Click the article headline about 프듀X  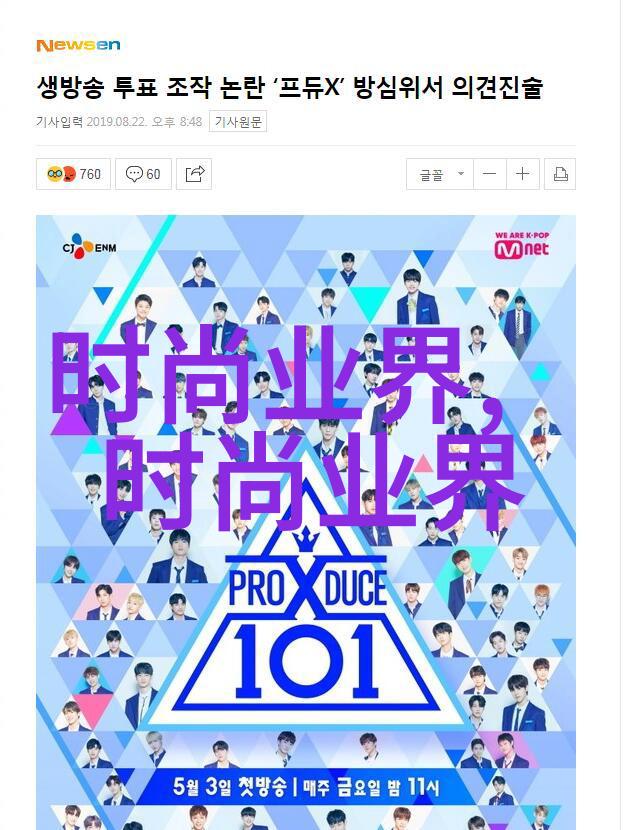click(289, 87)
